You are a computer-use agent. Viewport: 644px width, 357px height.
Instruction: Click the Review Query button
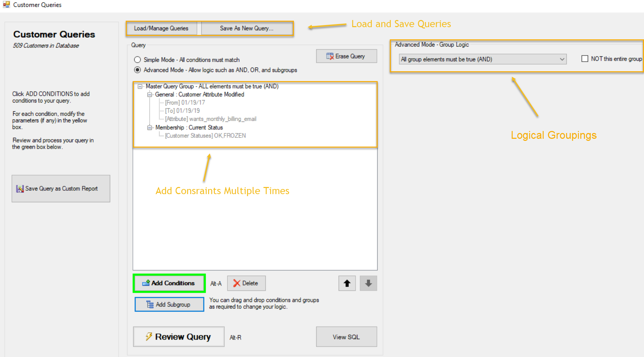[x=179, y=337]
